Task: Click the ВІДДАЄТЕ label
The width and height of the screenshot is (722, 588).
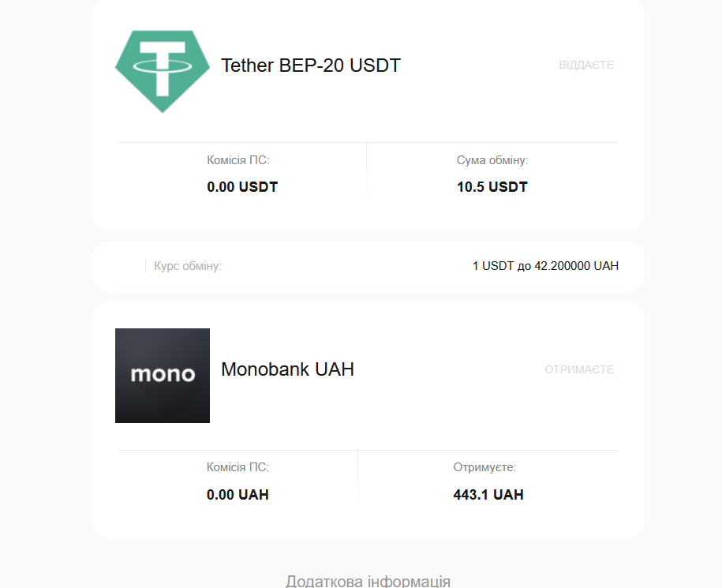Action: pyautogui.click(x=586, y=65)
